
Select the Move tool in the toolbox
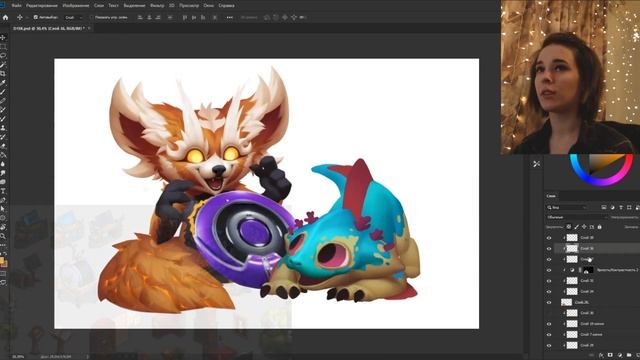pos(3,38)
